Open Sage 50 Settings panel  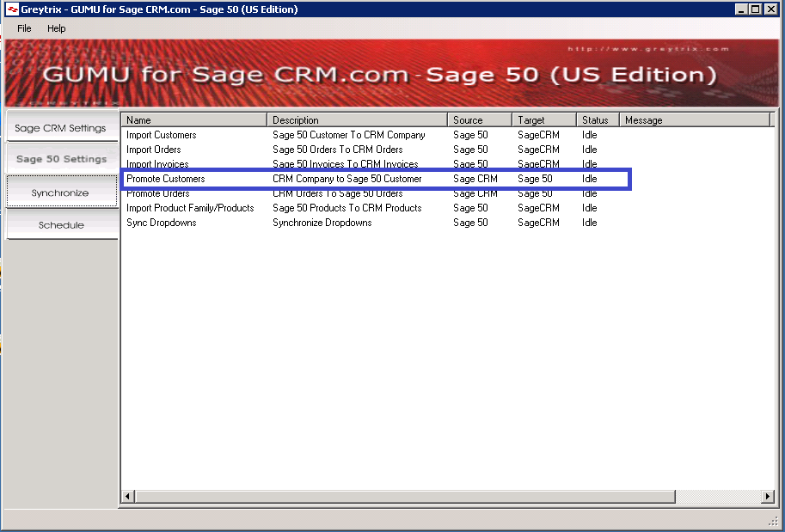point(62,158)
